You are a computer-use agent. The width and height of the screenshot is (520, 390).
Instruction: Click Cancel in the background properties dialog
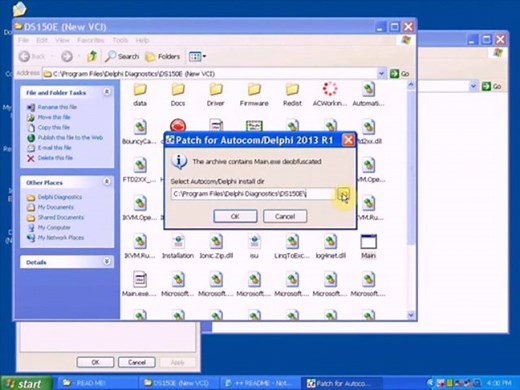coord(137,362)
